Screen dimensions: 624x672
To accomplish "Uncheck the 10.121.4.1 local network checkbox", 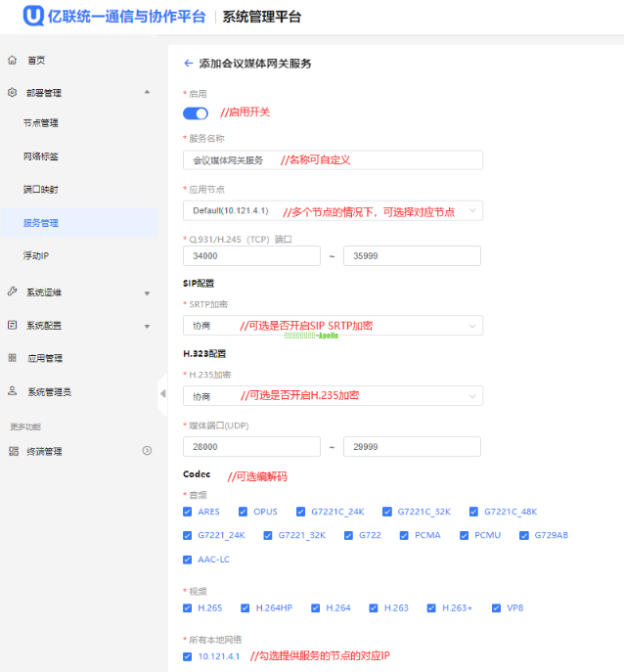I will (188, 655).
